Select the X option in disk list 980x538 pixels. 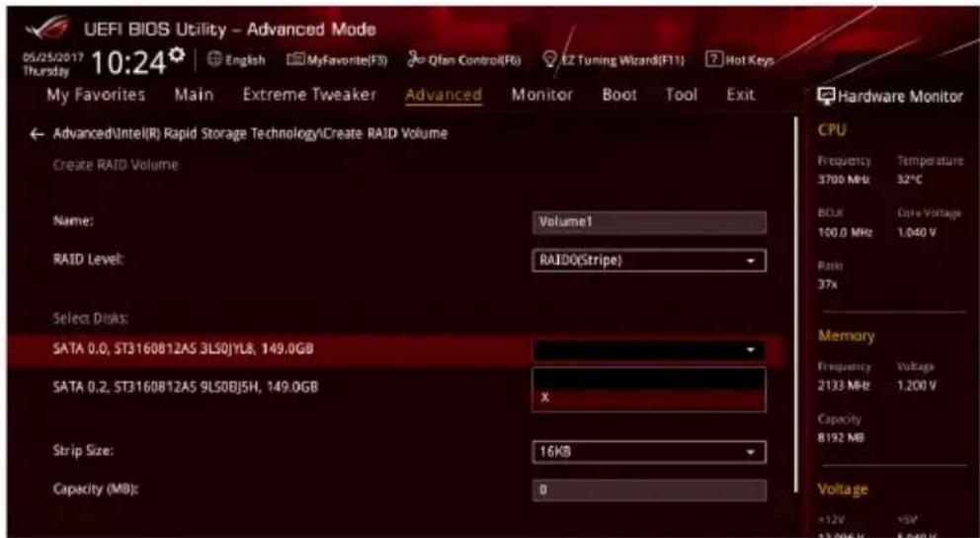tap(649, 399)
